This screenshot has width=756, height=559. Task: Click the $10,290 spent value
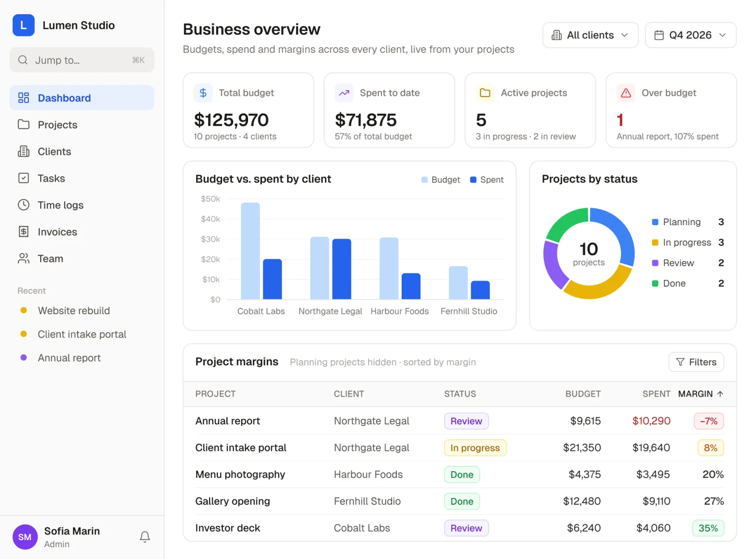coord(651,421)
